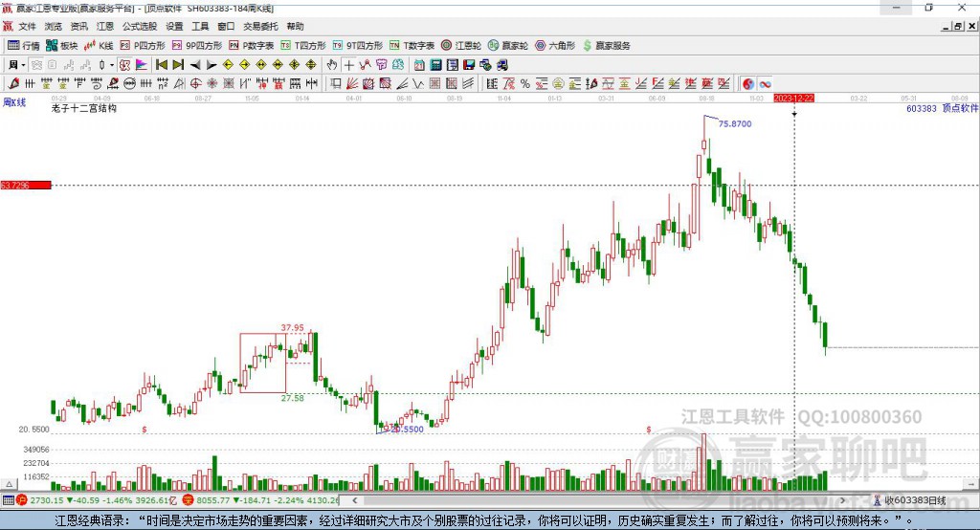Viewport: 980px width, 530px height.
Task: Click the 37.95 price label
Action: (x=292, y=327)
